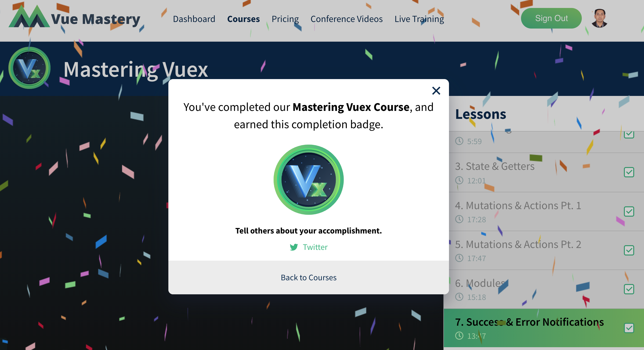The width and height of the screenshot is (644, 350).
Task: Click the Back to Courses button
Action: coord(308,277)
